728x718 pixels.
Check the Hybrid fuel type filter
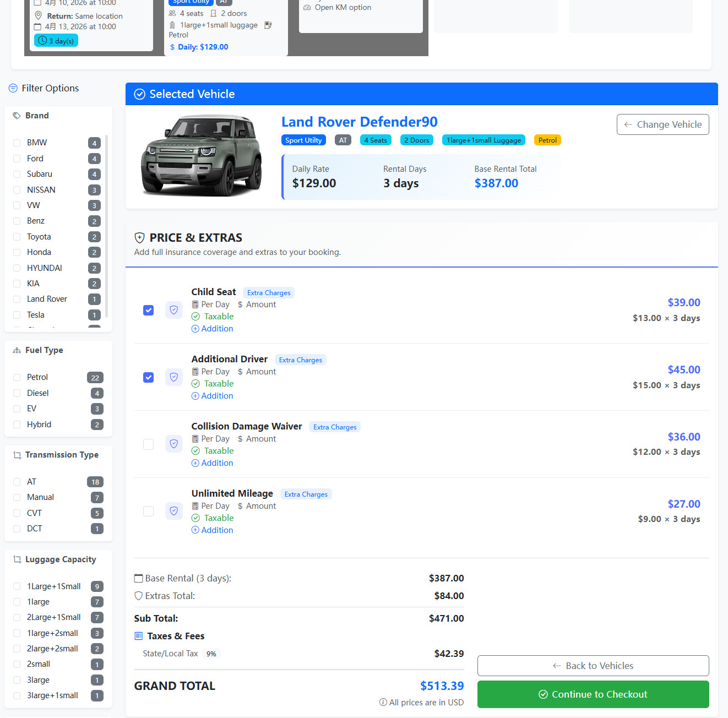(x=17, y=425)
